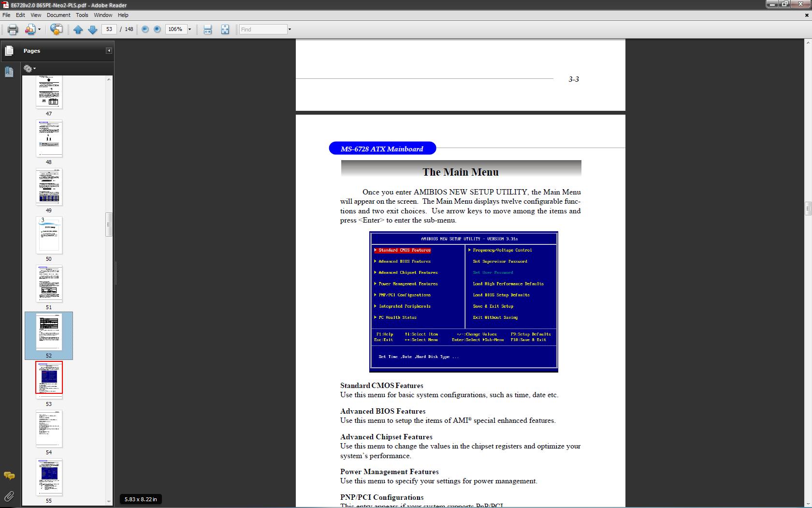The width and height of the screenshot is (812, 508).
Task: Click the Comments icon in the sidebar
Action: [9, 476]
